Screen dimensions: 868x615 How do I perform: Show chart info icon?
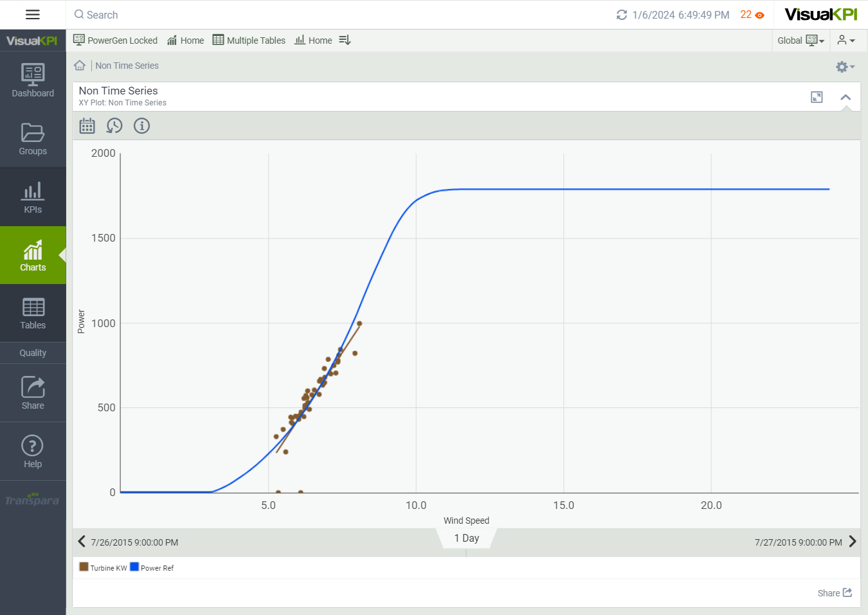pos(141,126)
